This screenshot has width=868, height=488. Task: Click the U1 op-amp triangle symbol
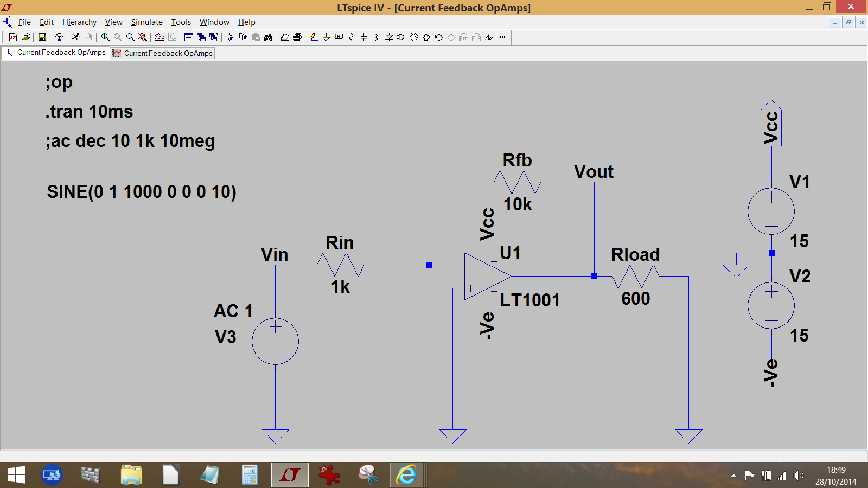point(487,276)
